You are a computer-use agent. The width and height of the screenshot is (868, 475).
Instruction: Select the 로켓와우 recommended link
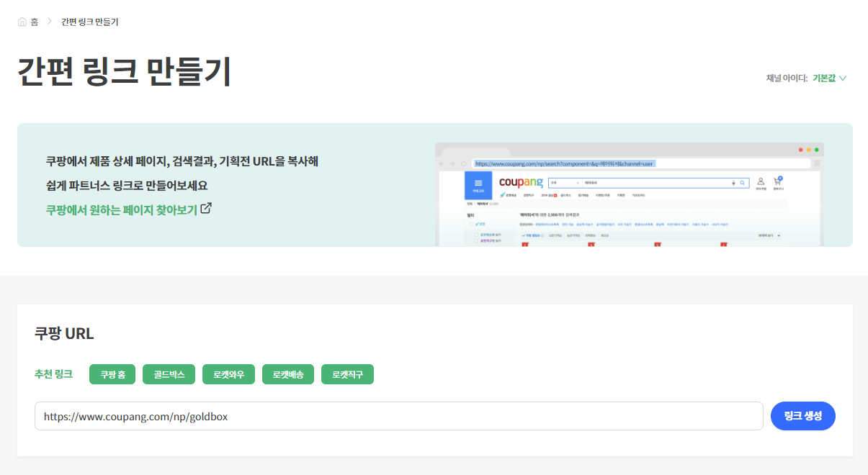(x=228, y=374)
